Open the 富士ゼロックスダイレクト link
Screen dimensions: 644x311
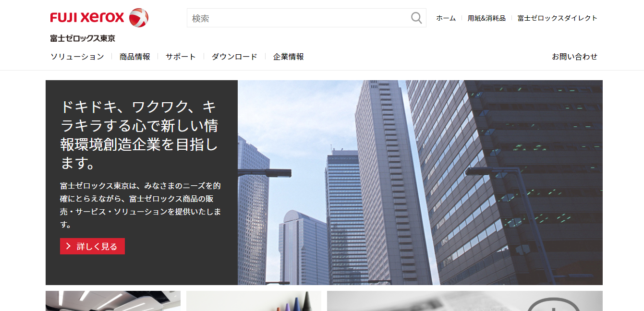[558, 18]
